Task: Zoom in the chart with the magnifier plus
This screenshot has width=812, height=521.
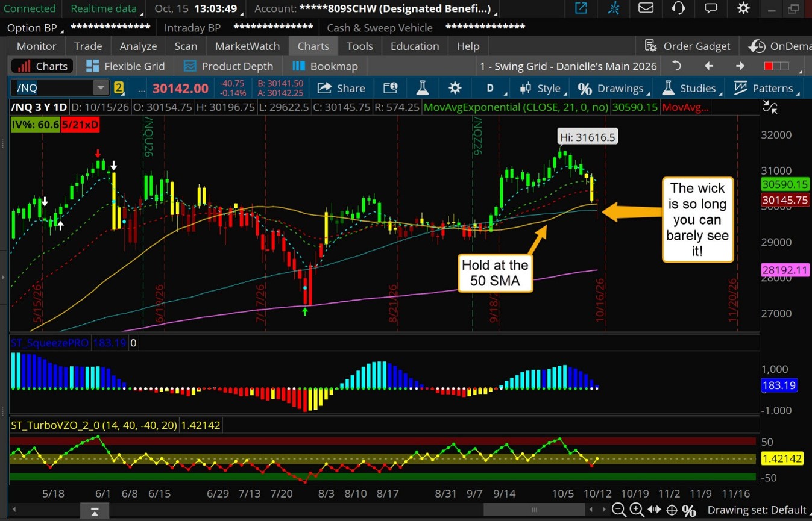Action: [637, 510]
